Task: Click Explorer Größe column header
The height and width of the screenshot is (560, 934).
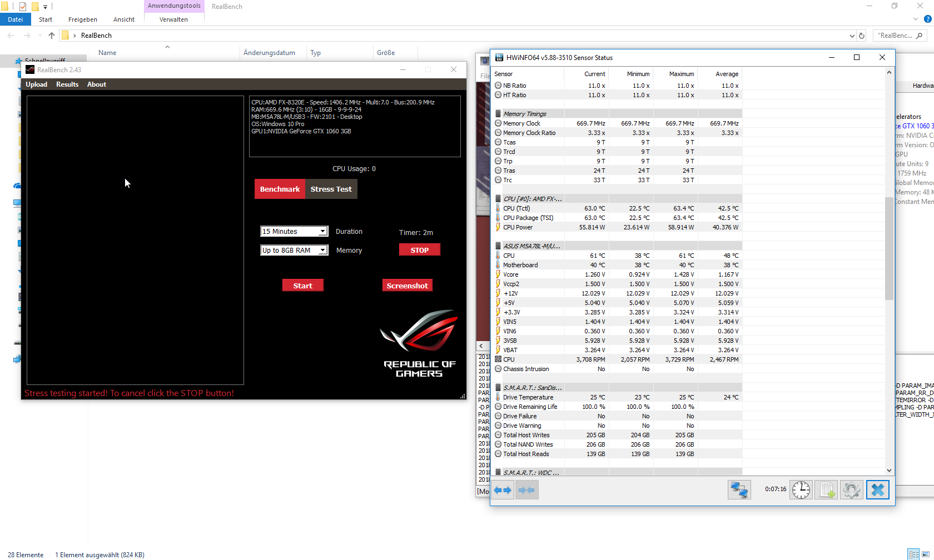Action: [x=386, y=53]
